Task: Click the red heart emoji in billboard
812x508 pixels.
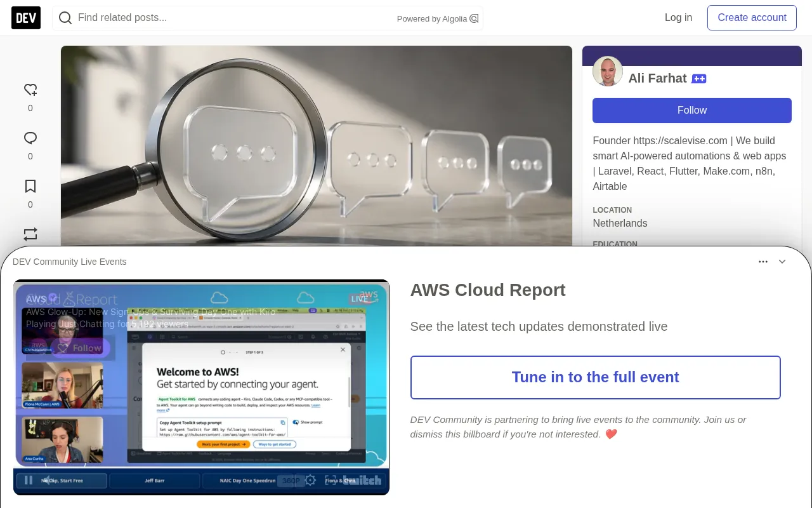Action: coord(611,434)
